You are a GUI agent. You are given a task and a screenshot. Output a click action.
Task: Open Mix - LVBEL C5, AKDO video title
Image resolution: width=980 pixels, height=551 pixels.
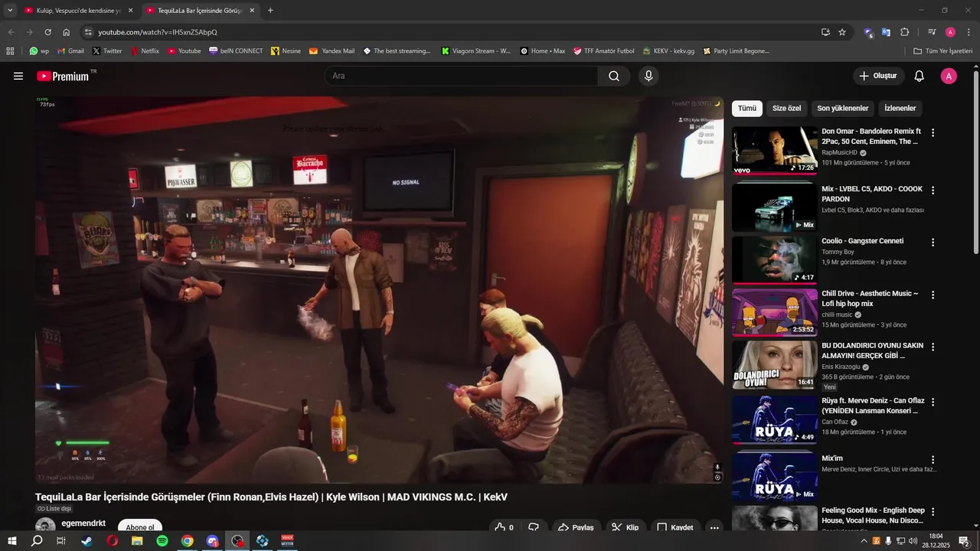pyautogui.click(x=872, y=194)
